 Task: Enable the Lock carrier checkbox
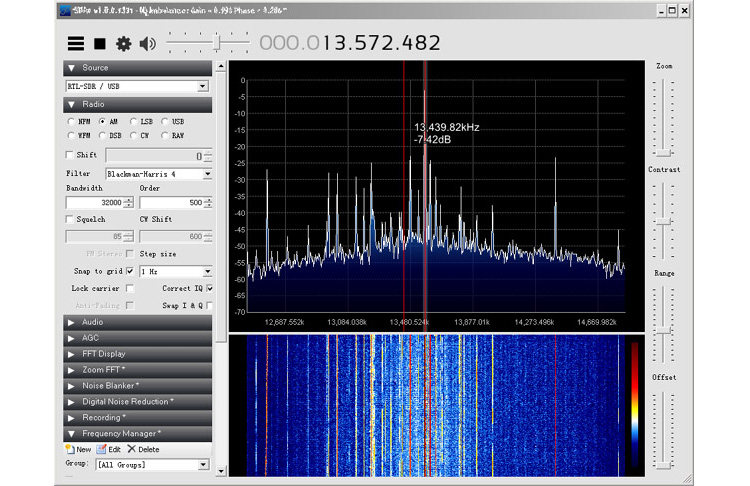point(130,288)
